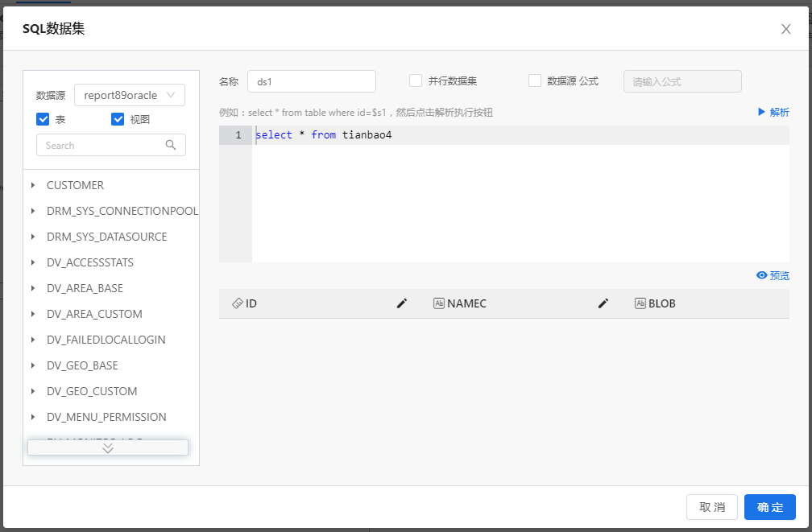The height and width of the screenshot is (532, 812).
Task: Click the NAMEC text type icon
Action: (x=438, y=303)
